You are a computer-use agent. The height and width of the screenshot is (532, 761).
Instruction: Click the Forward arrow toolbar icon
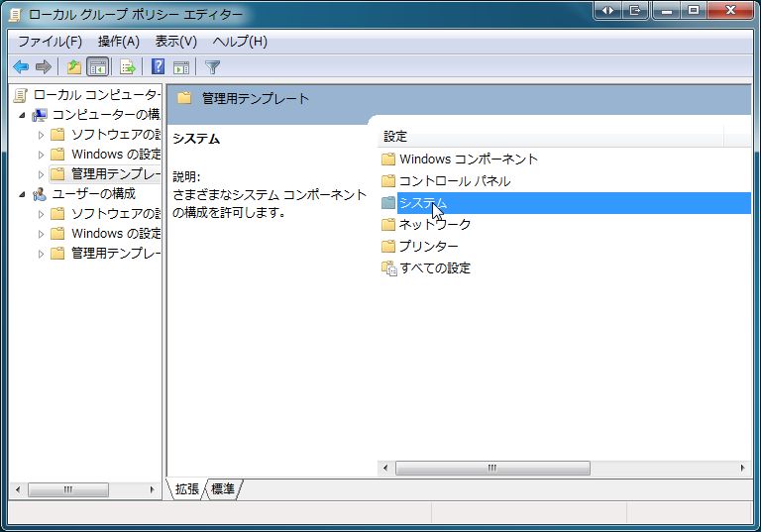point(43,67)
